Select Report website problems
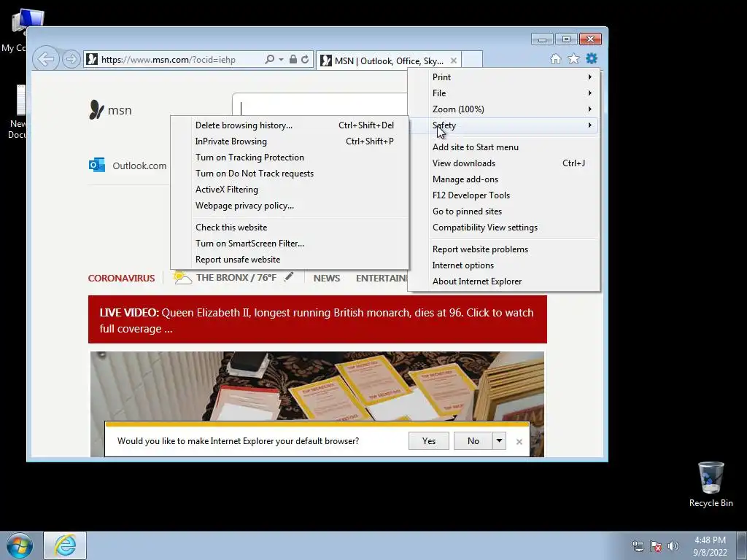The image size is (747, 560). [503, 249]
